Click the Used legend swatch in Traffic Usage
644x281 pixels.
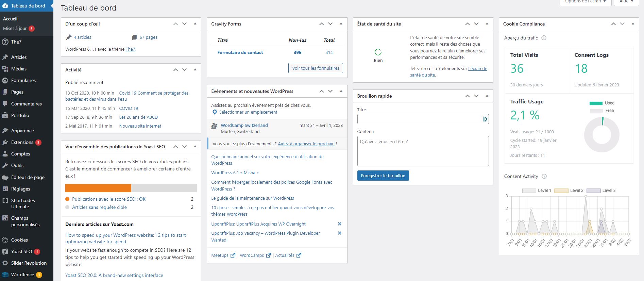(596, 103)
